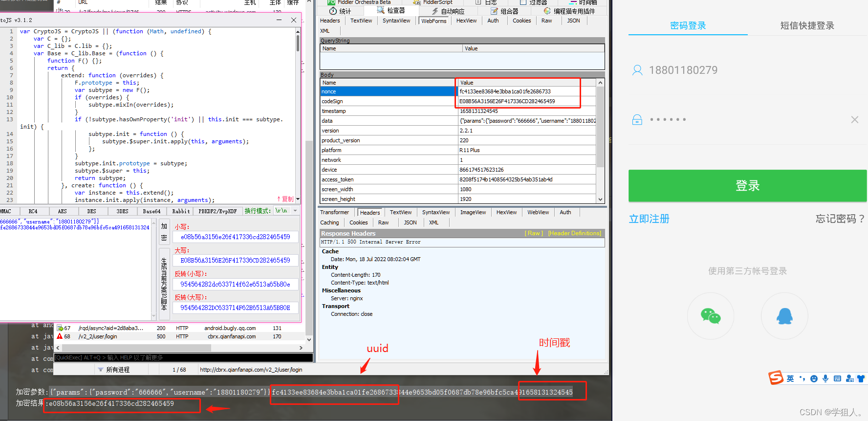Click the green 登录 login button
The height and width of the screenshot is (421, 868).
coord(748,186)
